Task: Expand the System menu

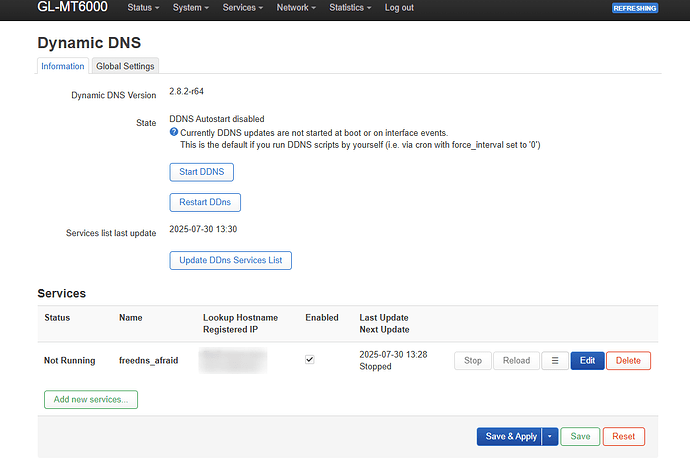Action: coord(191,8)
